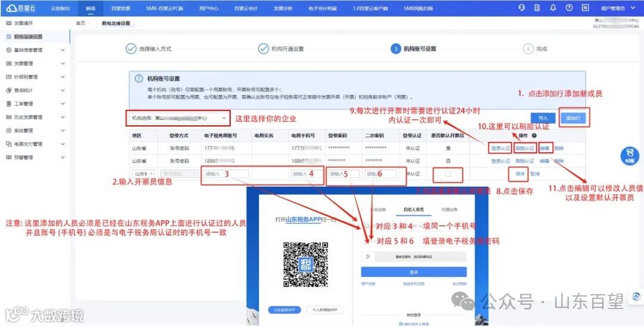Screen dimensions: 644x327
Task: Click the help icon next to 操作
Action: (534, 135)
